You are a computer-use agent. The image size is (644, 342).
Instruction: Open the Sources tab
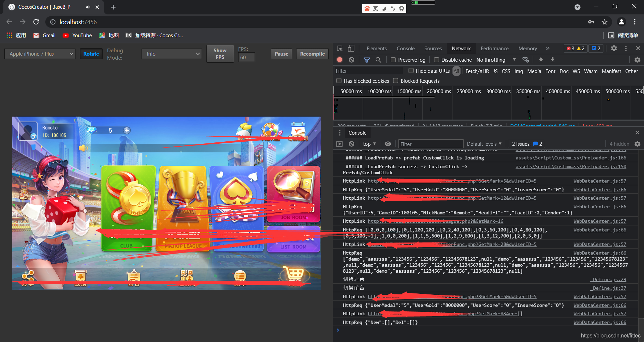[433, 48]
